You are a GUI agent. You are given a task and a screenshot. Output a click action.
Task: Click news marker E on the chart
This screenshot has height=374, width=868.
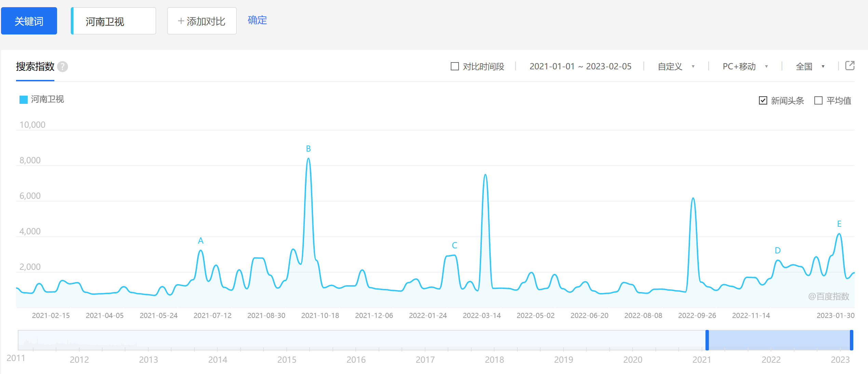(839, 224)
